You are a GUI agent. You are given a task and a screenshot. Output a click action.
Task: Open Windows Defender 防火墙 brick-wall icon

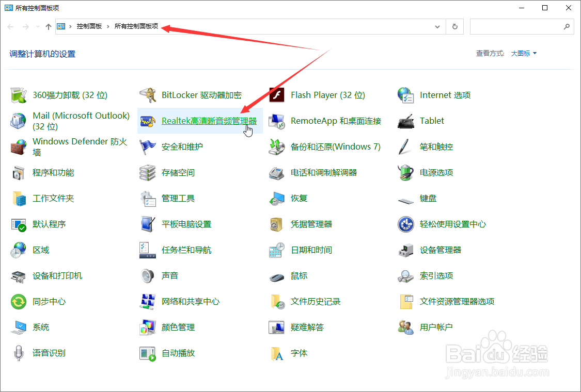pyautogui.click(x=19, y=147)
